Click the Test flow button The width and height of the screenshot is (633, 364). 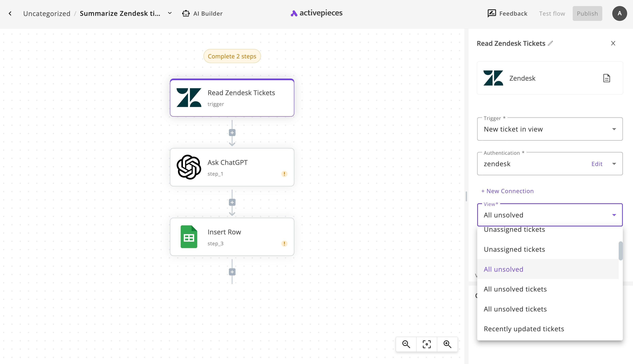click(x=552, y=14)
